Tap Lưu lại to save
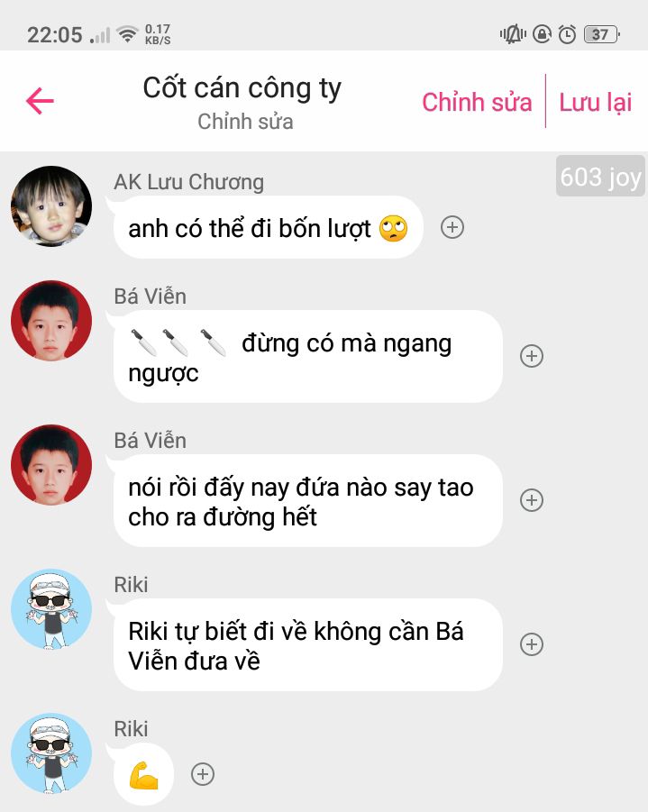This screenshot has height=812, width=648. [595, 102]
